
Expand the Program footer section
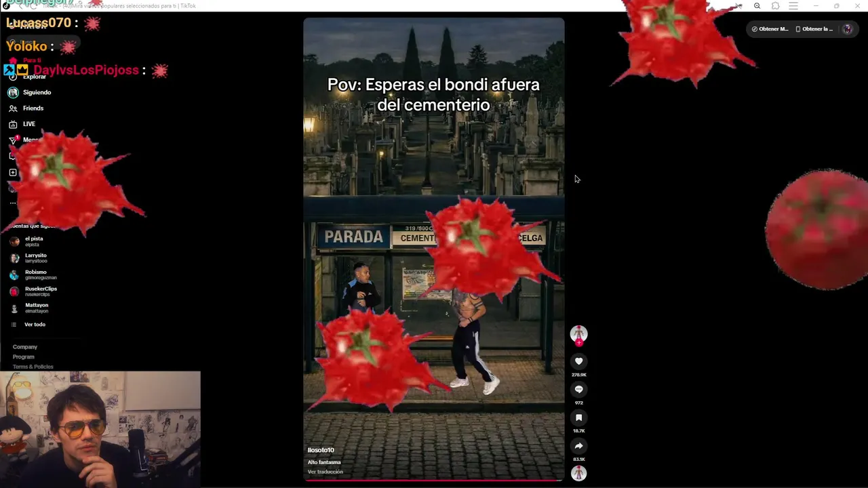[23, 357]
